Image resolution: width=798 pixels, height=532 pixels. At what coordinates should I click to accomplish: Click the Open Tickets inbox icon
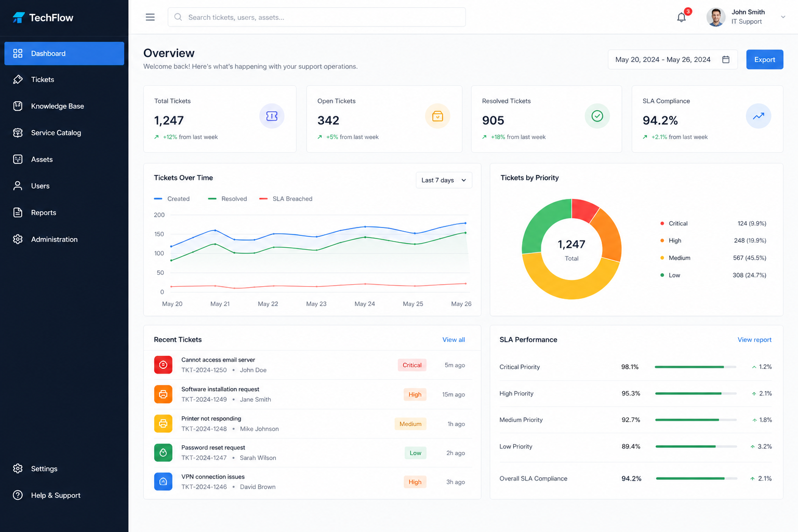coord(437,116)
